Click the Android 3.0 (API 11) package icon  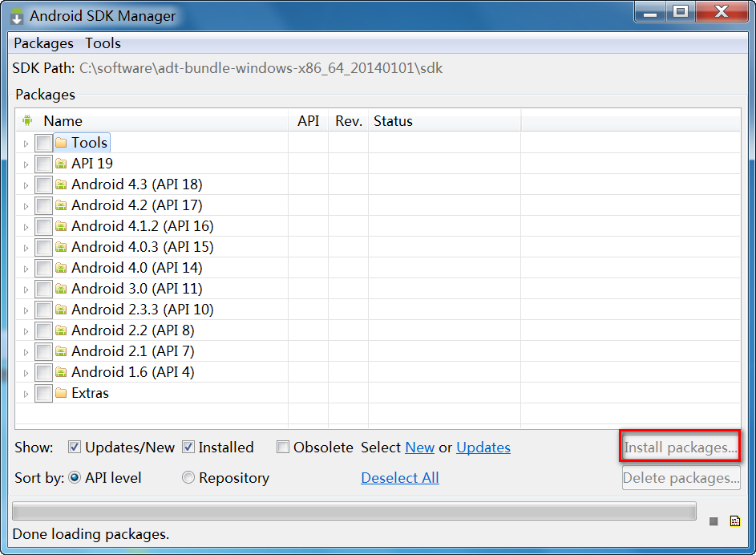click(x=61, y=289)
